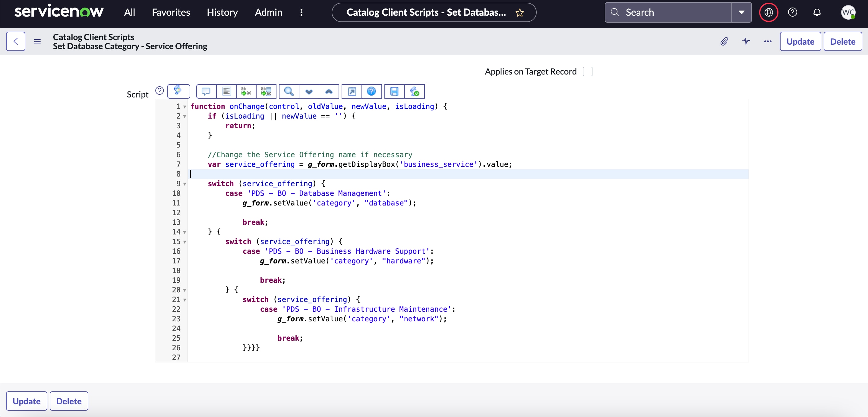Collapse the onChange function fold arrow on line 1
This screenshot has width=868, height=417.
(x=185, y=107)
